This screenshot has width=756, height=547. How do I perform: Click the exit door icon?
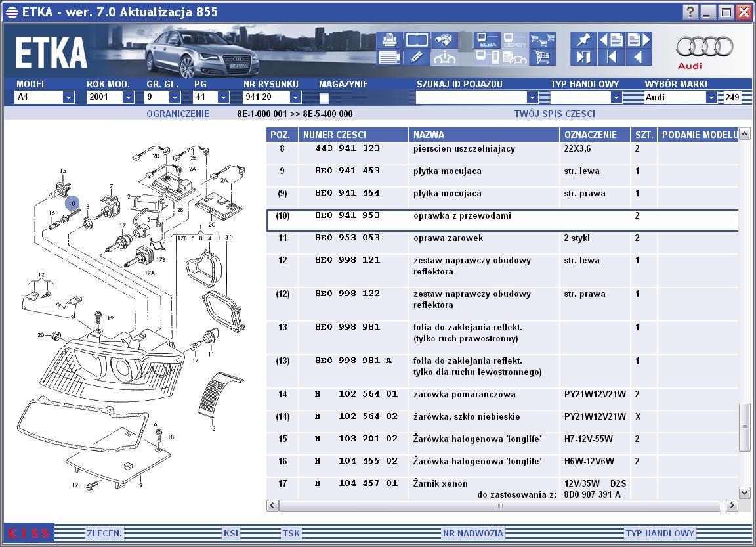tap(583, 57)
